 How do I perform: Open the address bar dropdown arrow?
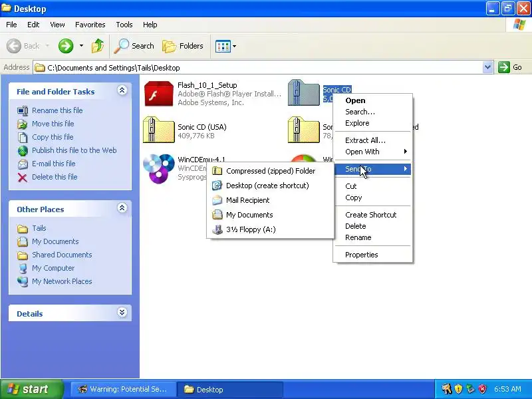click(487, 67)
